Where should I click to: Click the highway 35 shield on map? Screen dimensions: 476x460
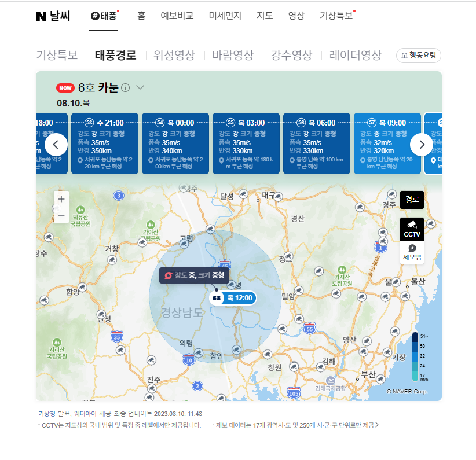117,337
